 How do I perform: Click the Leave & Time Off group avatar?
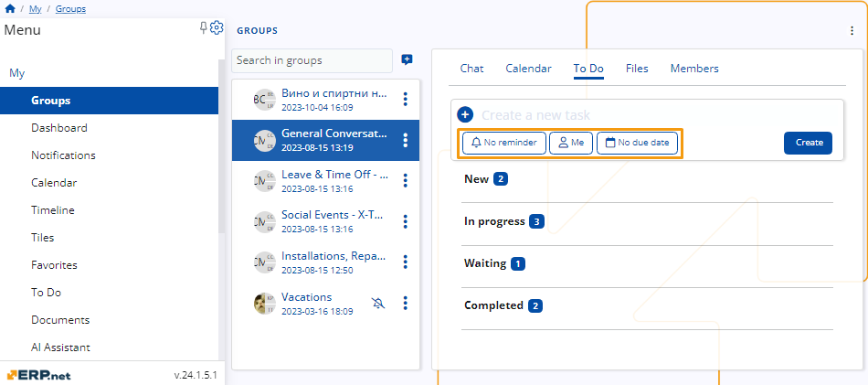pos(265,180)
